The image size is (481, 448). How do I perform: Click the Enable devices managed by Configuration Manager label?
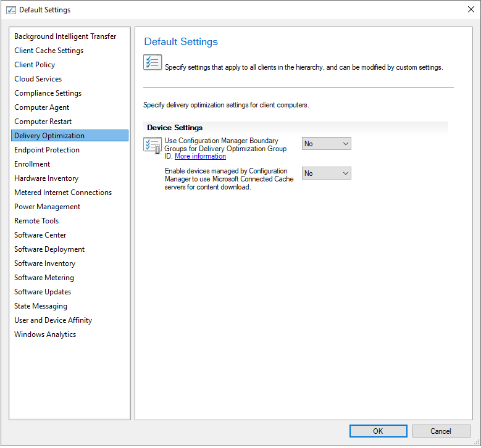coord(229,179)
